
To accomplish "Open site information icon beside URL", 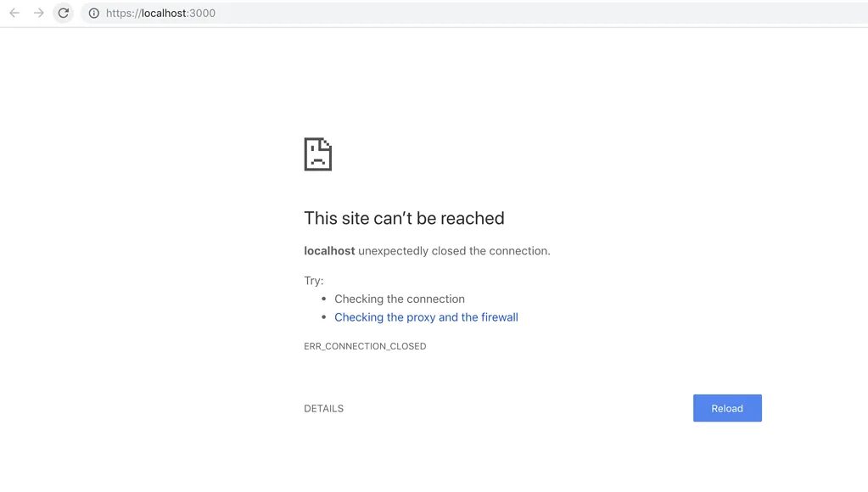I will tap(94, 13).
